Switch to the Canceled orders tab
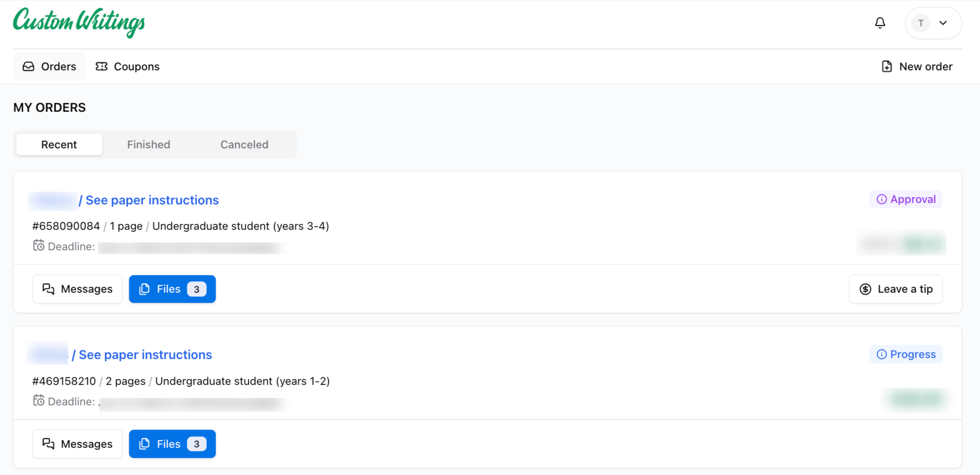Image resolution: width=980 pixels, height=475 pixels. point(244,144)
